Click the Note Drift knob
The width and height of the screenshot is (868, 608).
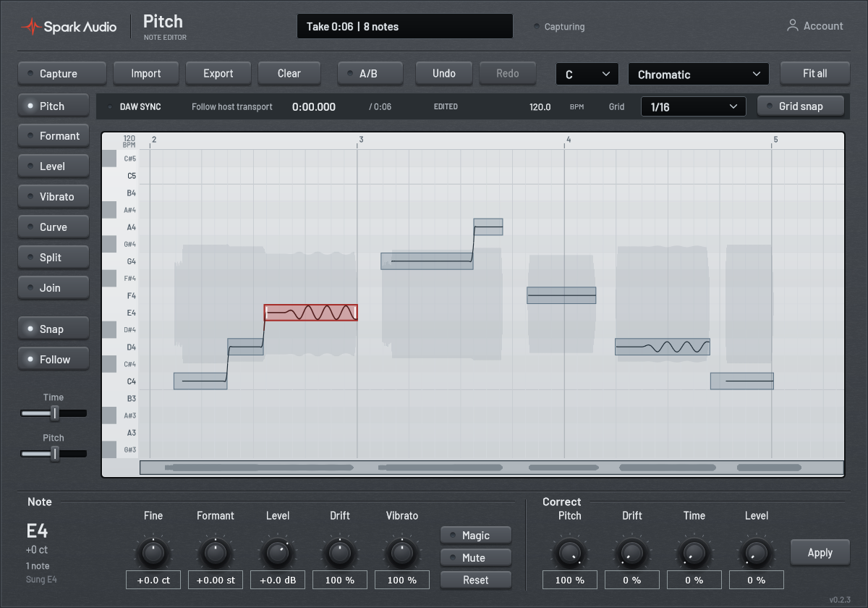pos(339,553)
